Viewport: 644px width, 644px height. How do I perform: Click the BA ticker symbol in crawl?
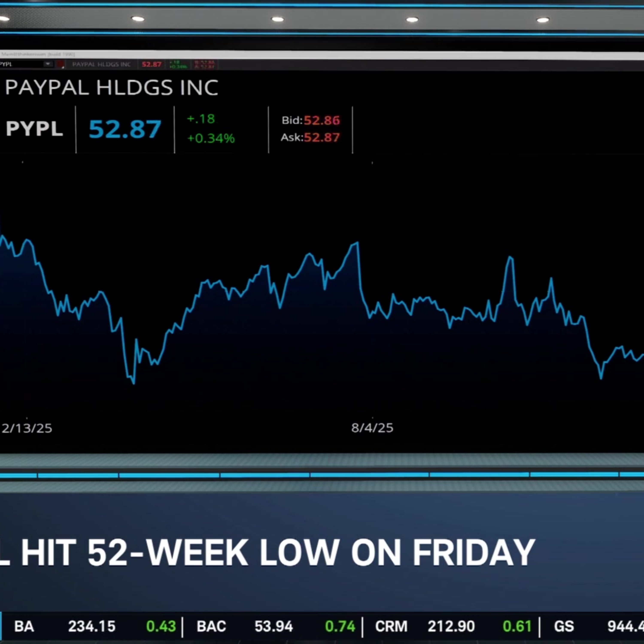click(24, 626)
